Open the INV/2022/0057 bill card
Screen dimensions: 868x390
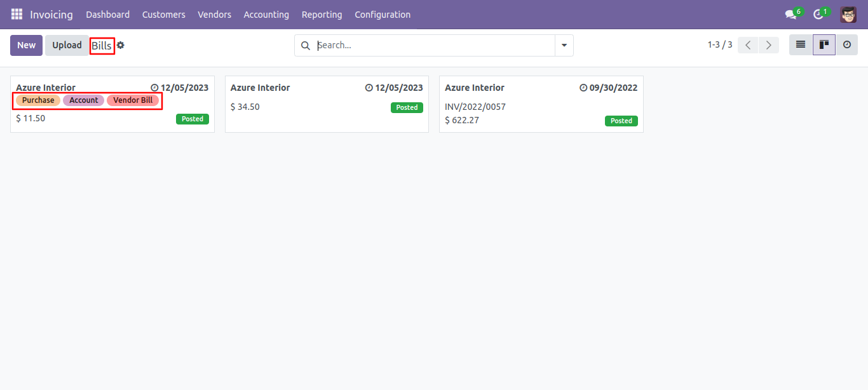(x=541, y=104)
